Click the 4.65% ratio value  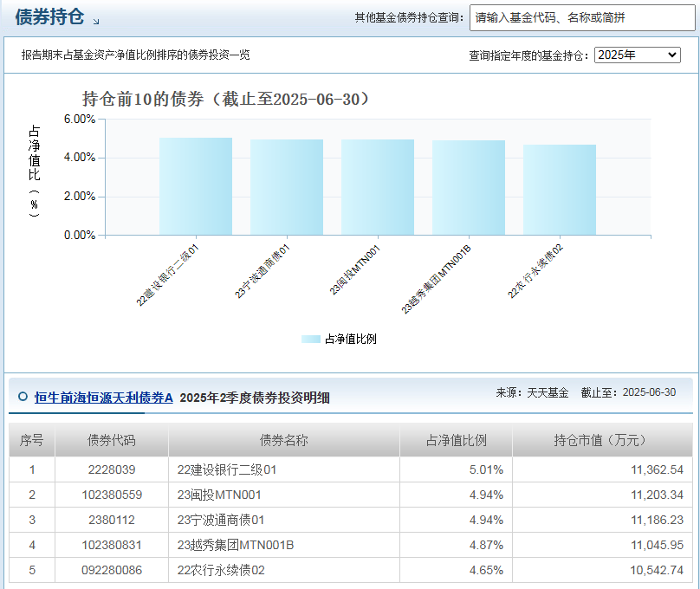coord(486,570)
